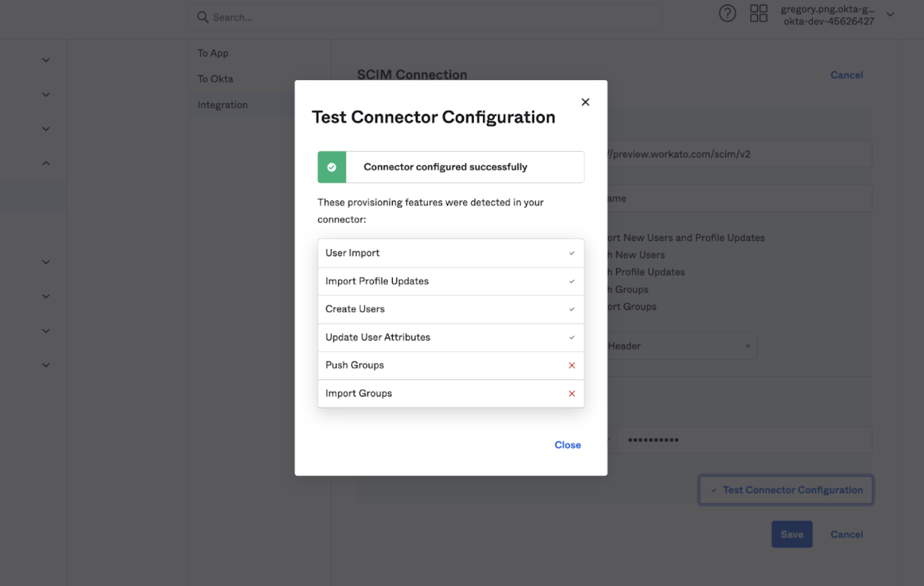Image resolution: width=924 pixels, height=586 pixels.
Task: Click the red X beside Push Groups
Action: click(x=571, y=365)
